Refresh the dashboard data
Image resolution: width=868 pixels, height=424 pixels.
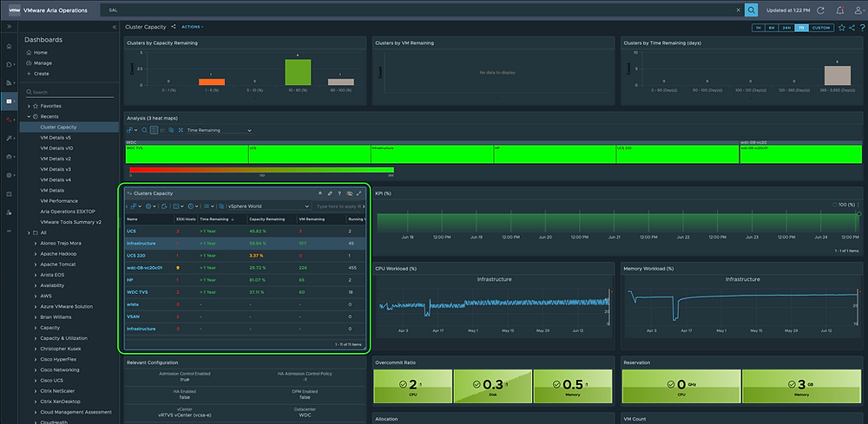pyautogui.click(x=820, y=10)
